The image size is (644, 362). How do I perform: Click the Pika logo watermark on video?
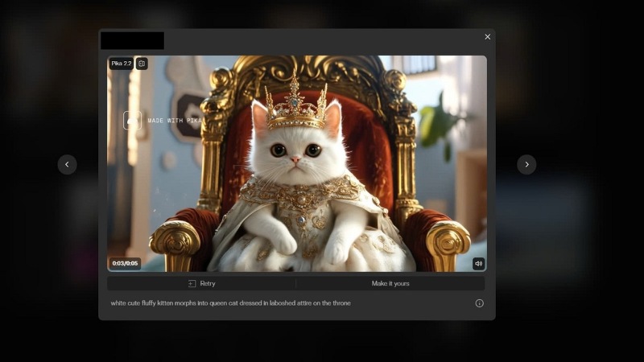click(x=132, y=120)
